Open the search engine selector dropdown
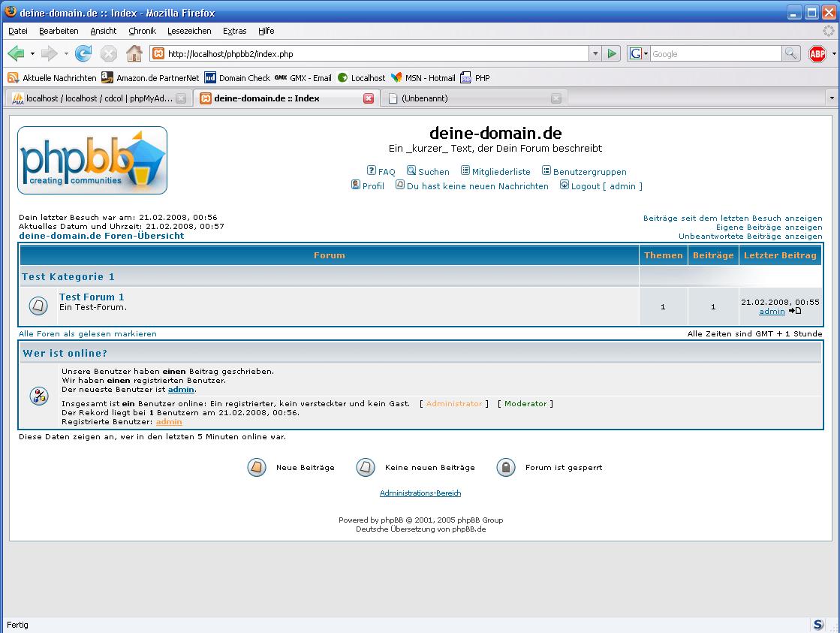840x633 pixels. [640, 53]
